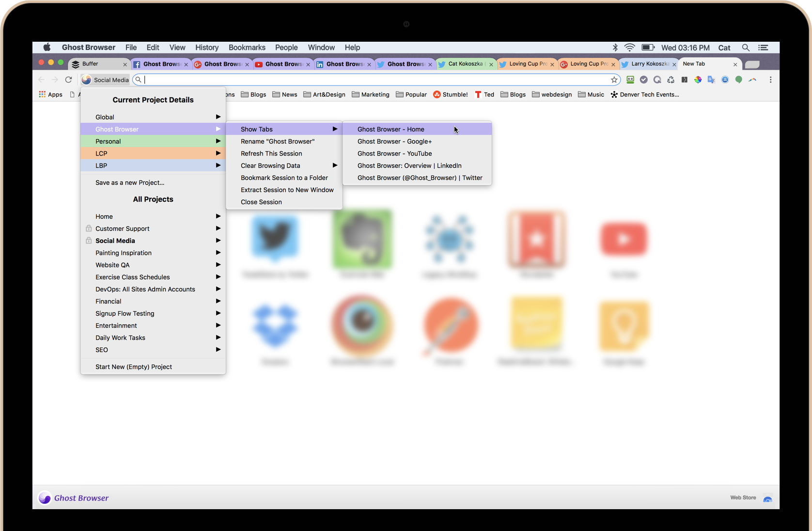The width and height of the screenshot is (812, 531).
Task: Select Ghost Browser - Google+ entry
Action: coord(417,141)
